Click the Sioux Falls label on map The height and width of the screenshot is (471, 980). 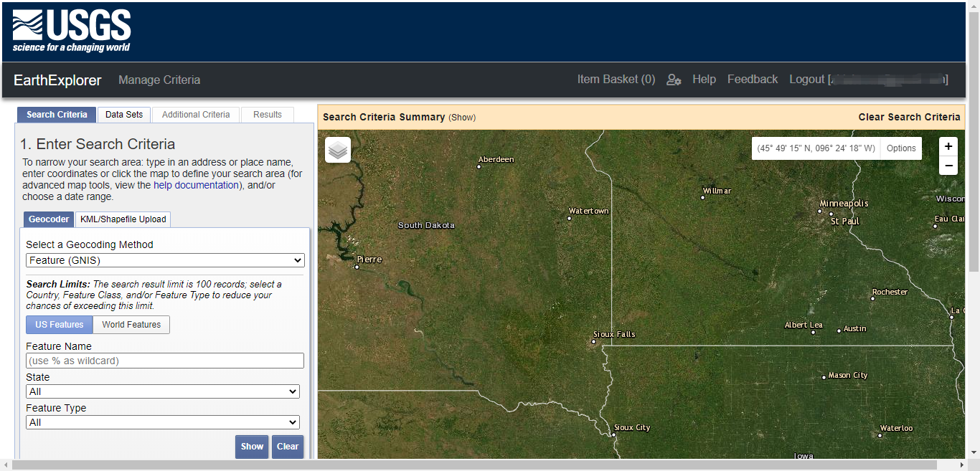(614, 335)
